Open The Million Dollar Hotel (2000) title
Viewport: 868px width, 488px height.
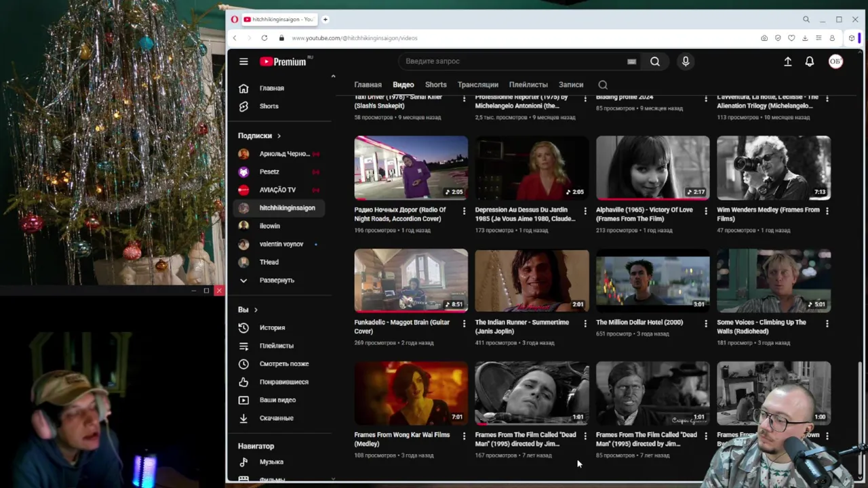(x=639, y=323)
